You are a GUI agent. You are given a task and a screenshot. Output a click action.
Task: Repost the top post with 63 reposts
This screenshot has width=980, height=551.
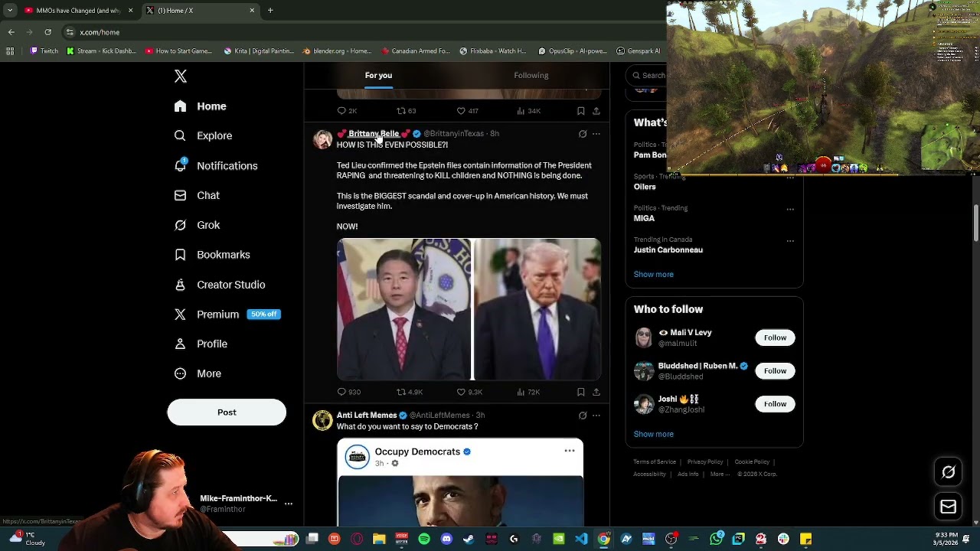(x=406, y=111)
